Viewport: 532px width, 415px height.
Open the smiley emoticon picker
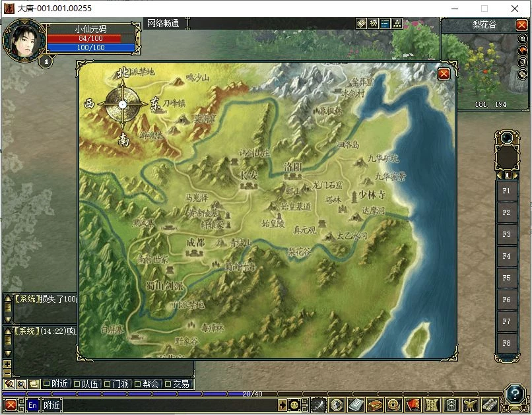(x=294, y=405)
